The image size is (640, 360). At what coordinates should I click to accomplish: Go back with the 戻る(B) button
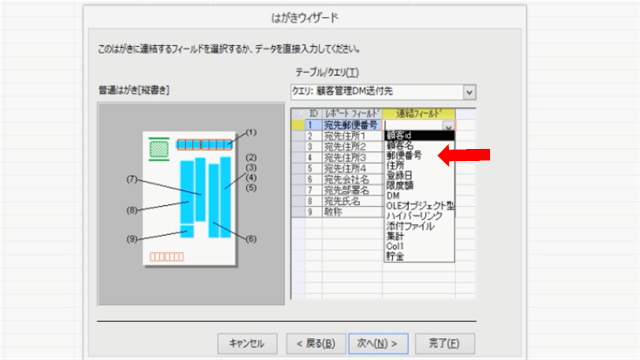click(316, 344)
